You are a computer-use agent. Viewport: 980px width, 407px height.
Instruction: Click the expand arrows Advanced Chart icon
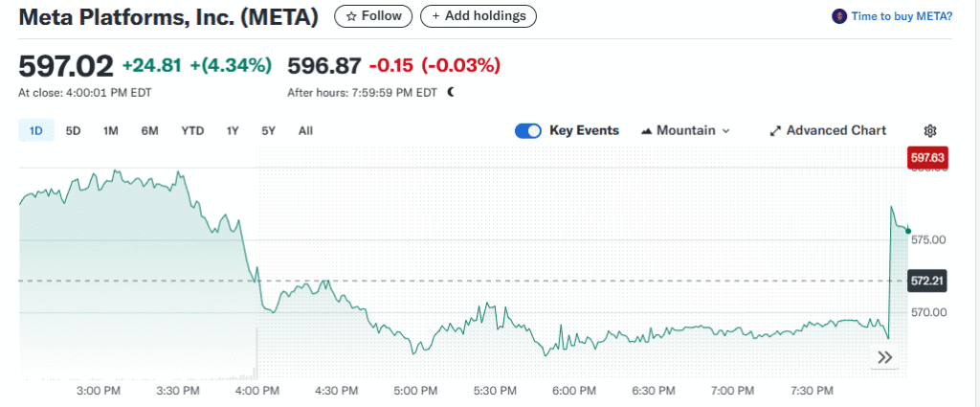click(775, 130)
